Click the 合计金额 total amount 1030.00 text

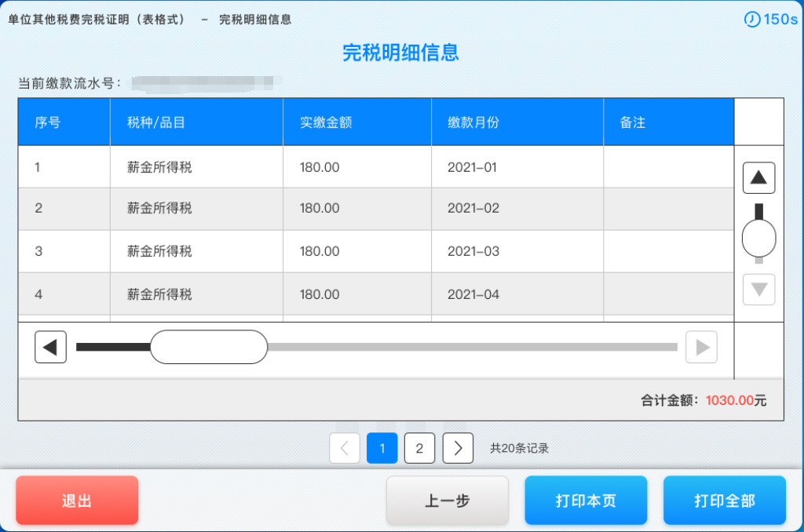coord(703,400)
